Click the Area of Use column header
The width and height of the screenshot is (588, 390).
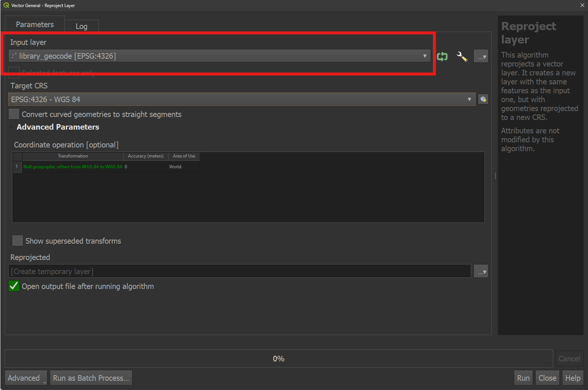184,156
